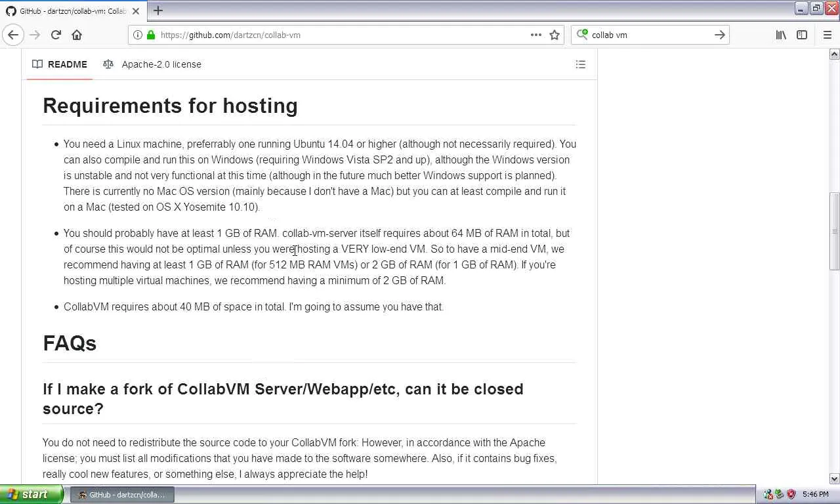This screenshot has width=840, height=504.
Task: Open the Firefox Library menu
Action: pos(781,35)
